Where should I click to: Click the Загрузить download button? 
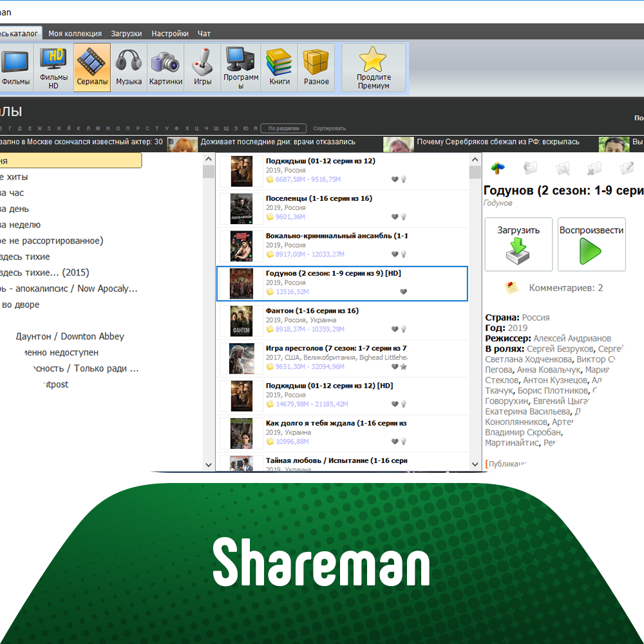click(518, 244)
